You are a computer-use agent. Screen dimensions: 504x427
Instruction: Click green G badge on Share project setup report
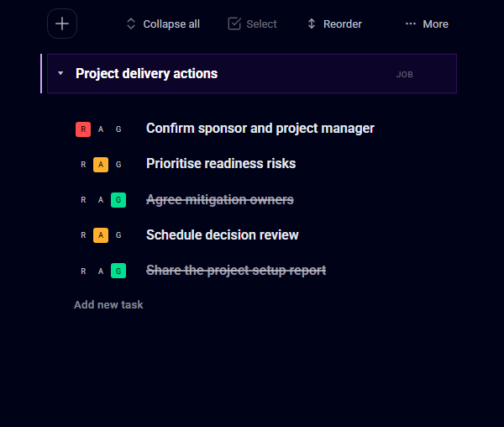(118, 271)
